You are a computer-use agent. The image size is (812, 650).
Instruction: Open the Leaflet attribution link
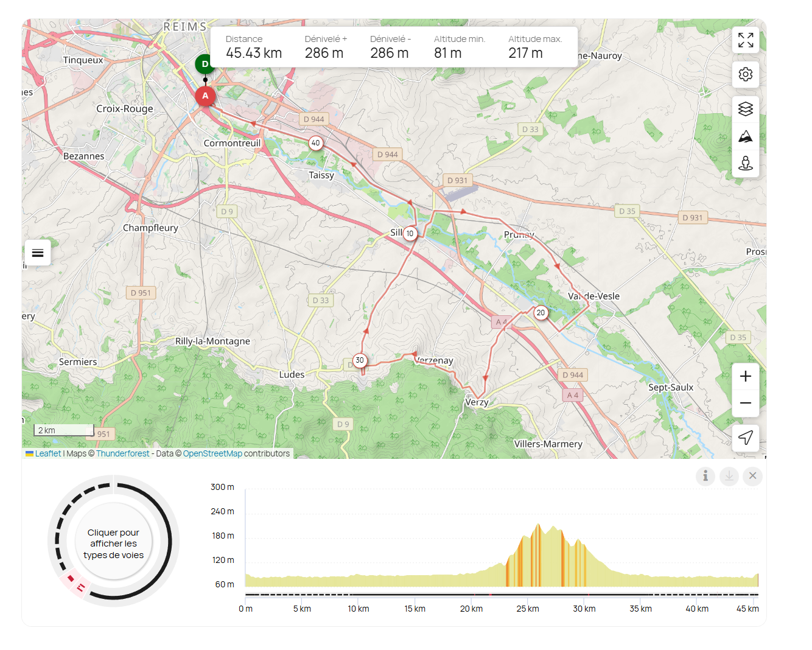pos(47,453)
